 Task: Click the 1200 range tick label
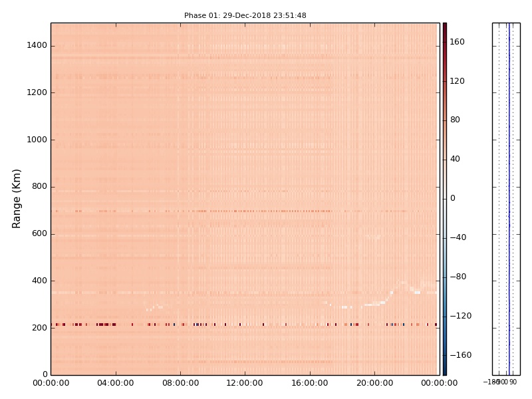[37, 92]
